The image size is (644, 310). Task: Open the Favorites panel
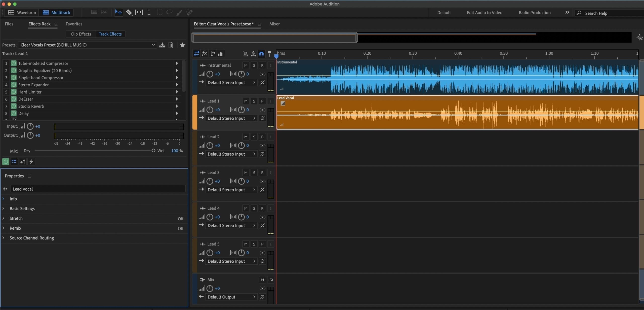(x=74, y=24)
